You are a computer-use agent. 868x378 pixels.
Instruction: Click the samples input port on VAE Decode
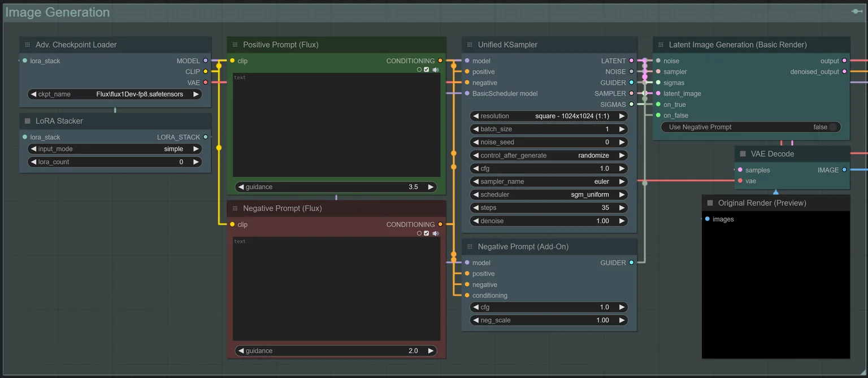[x=740, y=170]
